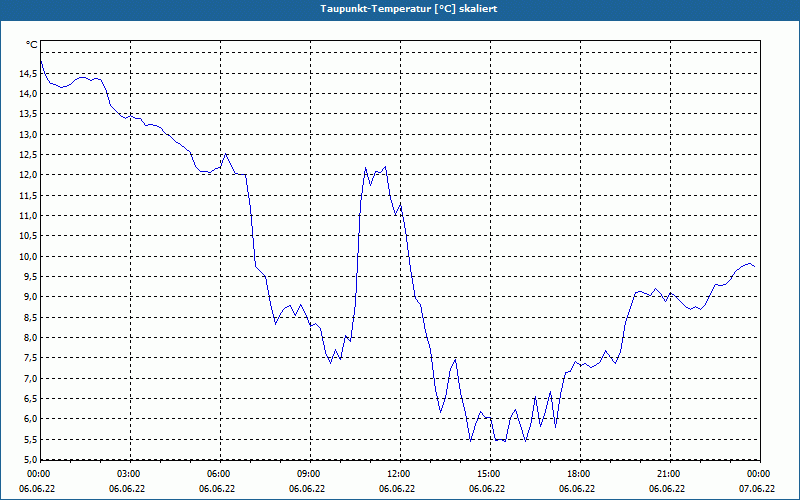
Task: Select the '8,5' temperature label
Action: [x=30, y=317]
